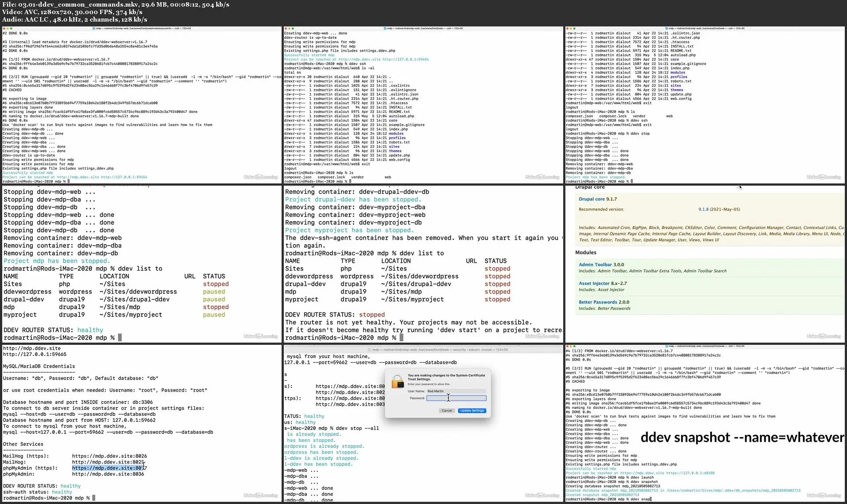Click recommended version 9.1.8 (2021-May-05)
Viewport: 847px width, 504px height.
pyautogui.click(x=719, y=209)
